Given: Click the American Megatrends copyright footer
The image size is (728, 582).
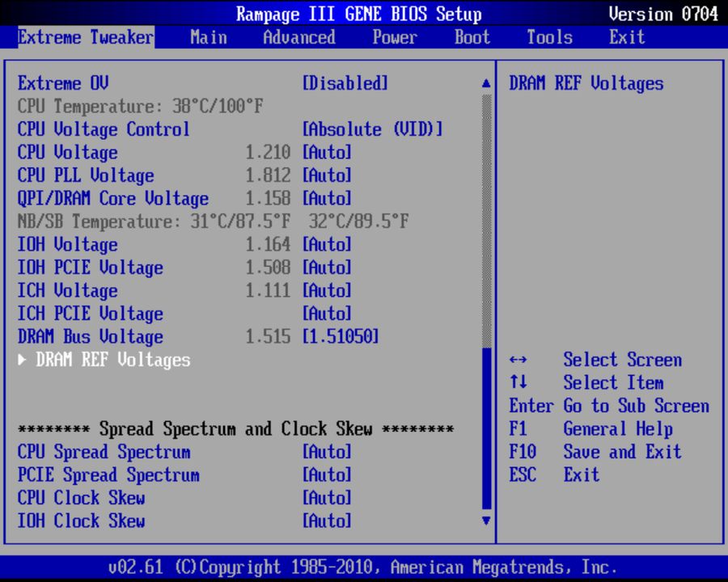Looking at the screenshot, I should [x=363, y=567].
